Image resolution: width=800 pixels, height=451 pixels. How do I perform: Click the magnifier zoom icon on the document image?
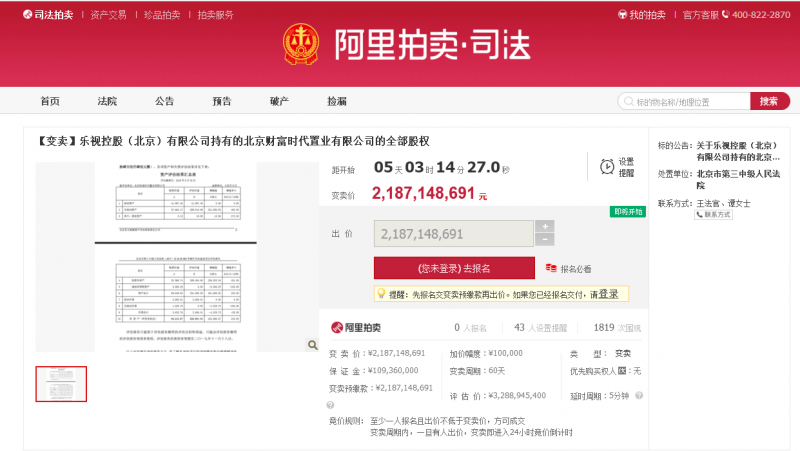tap(313, 345)
